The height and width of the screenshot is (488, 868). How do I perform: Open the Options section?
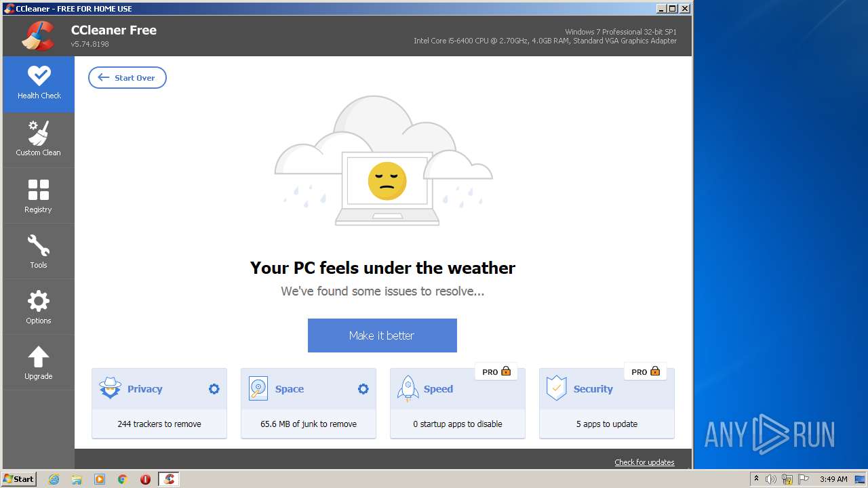pos(39,307)
